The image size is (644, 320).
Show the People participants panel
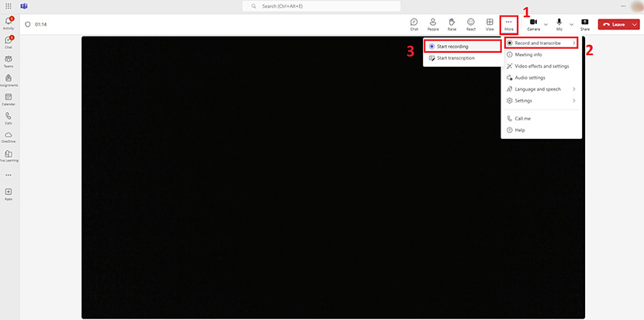click(433, 23)
